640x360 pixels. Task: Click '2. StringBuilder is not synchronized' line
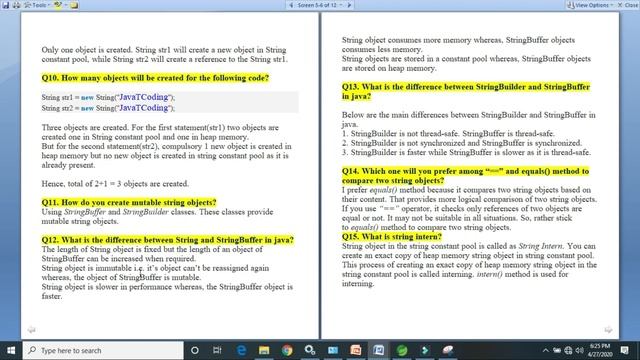462,143
